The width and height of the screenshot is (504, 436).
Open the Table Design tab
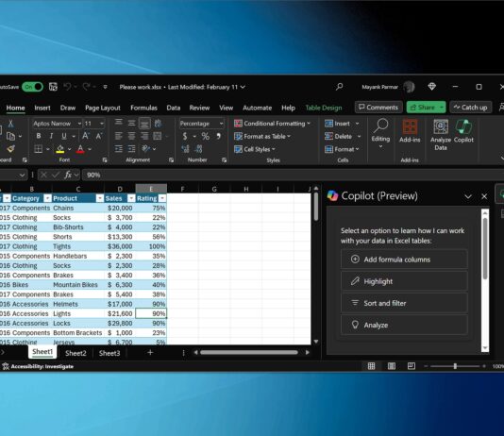(x=324, y=108)
